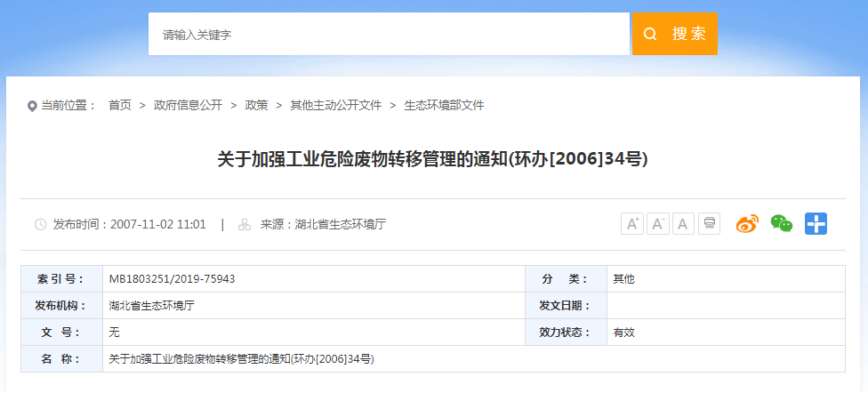This screenshot has width=868, height=393.
Task: Click the orange 搜索 search button
Action: pos(675,34)
